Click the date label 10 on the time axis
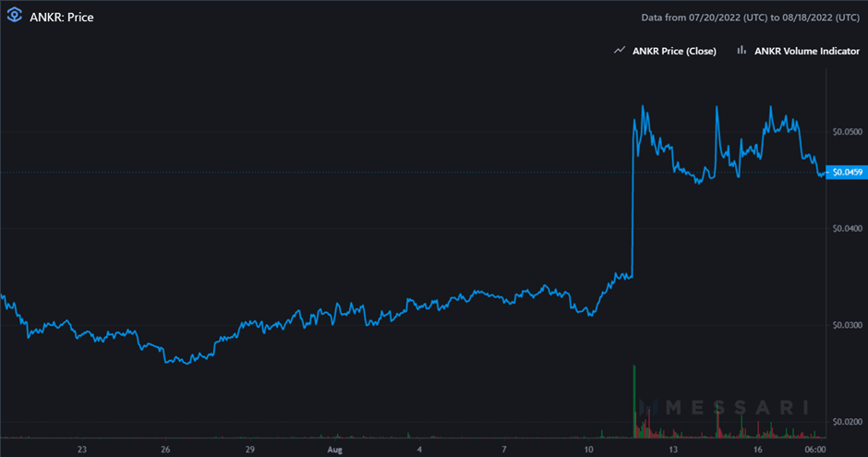Image resolution: width=868 pixels, height=457 pixels. (x=588, y=450)
